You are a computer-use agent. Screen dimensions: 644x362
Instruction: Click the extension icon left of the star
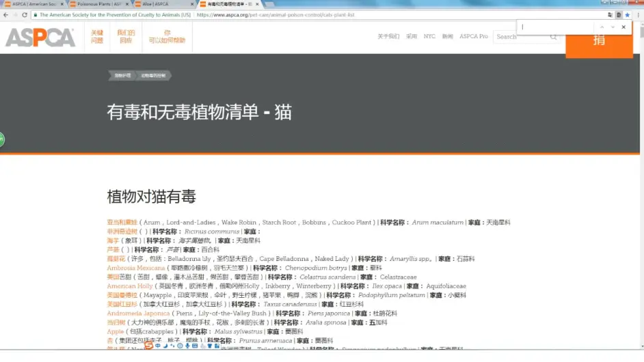pyautogui.click(x=619, y=15)
